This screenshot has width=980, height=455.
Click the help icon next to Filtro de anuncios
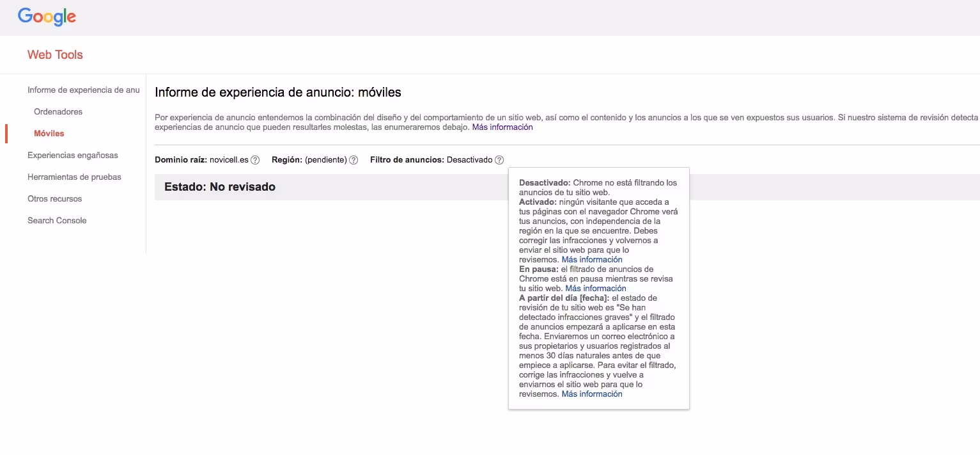coord(499,160)
